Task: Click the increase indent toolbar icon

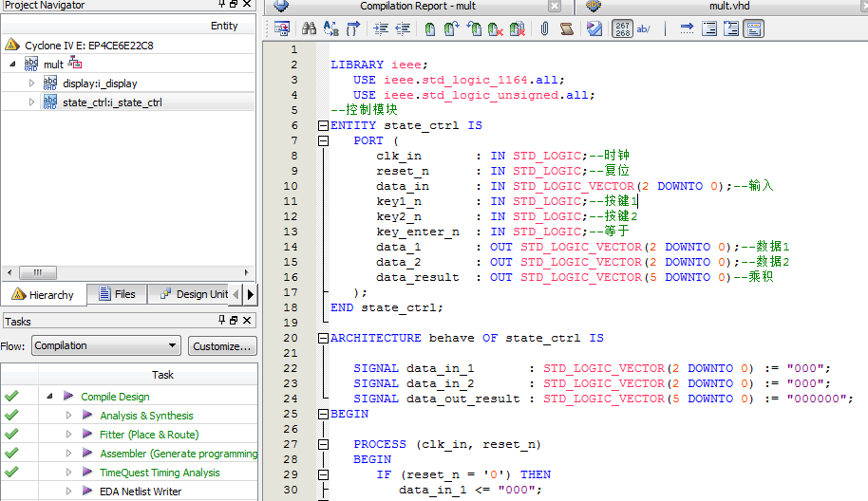Action: [381, 29]
